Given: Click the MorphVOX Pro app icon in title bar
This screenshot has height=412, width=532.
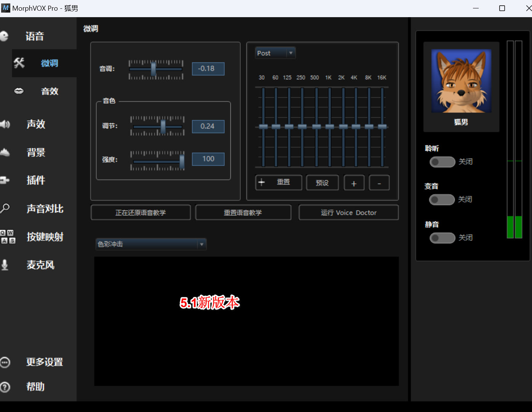Looking at the screenshot, I should point(6,8).
